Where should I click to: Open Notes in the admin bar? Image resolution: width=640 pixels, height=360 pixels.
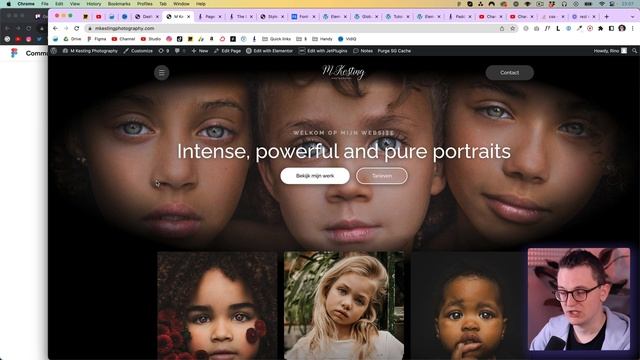point(363,51)
